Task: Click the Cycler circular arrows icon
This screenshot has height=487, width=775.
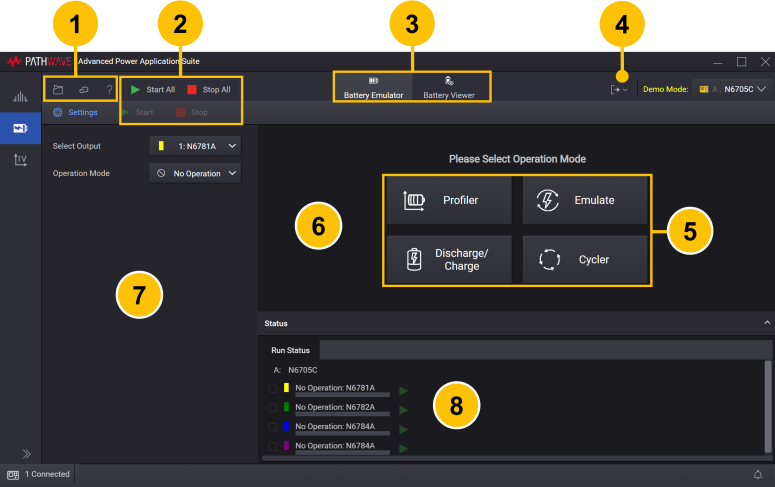Action: (x=549, y=260)
